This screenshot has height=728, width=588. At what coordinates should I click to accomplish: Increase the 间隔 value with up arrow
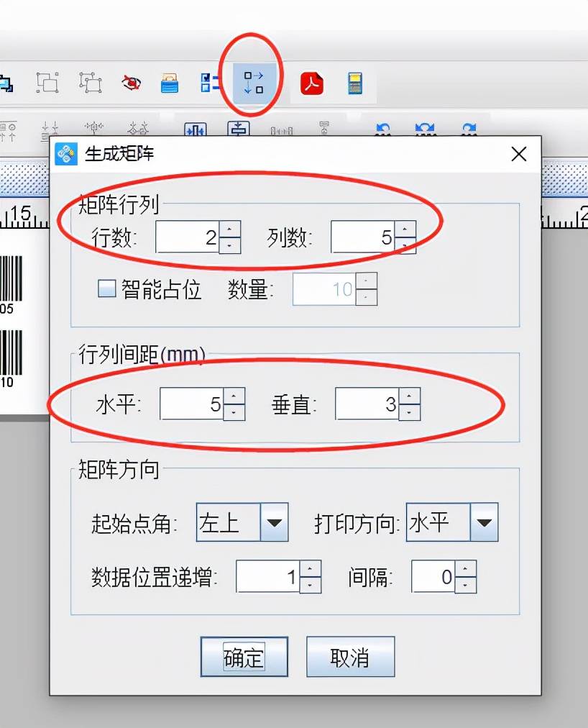[x=466, y=569]
